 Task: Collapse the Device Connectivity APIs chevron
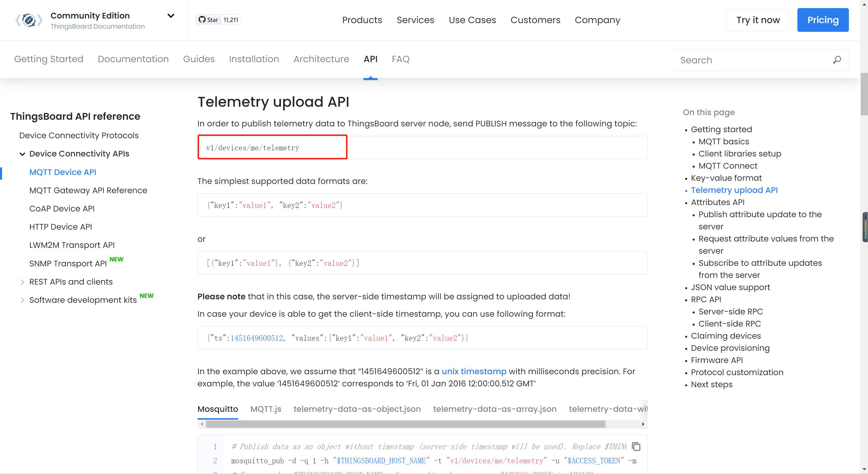coord(22,154)
